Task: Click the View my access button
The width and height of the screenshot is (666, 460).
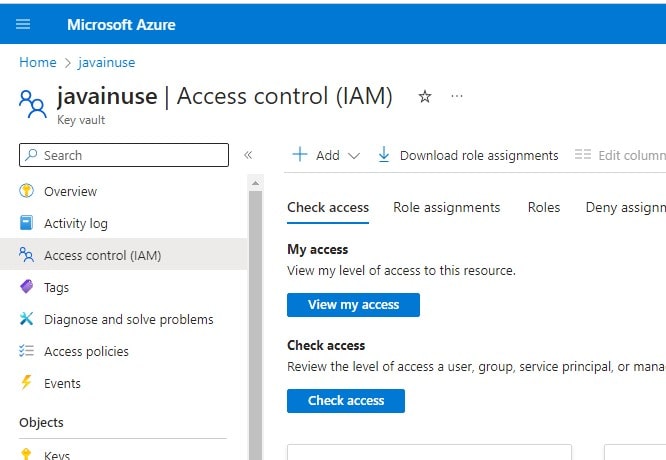Action: 353,305
